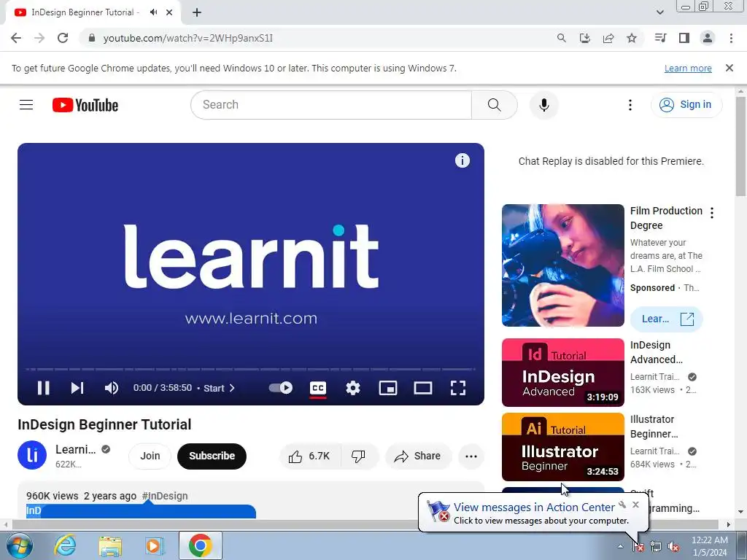The height and width of the screenshot is (560, 747).
Task: Open the Learnit channel avatar
Action: click(32, 455)
